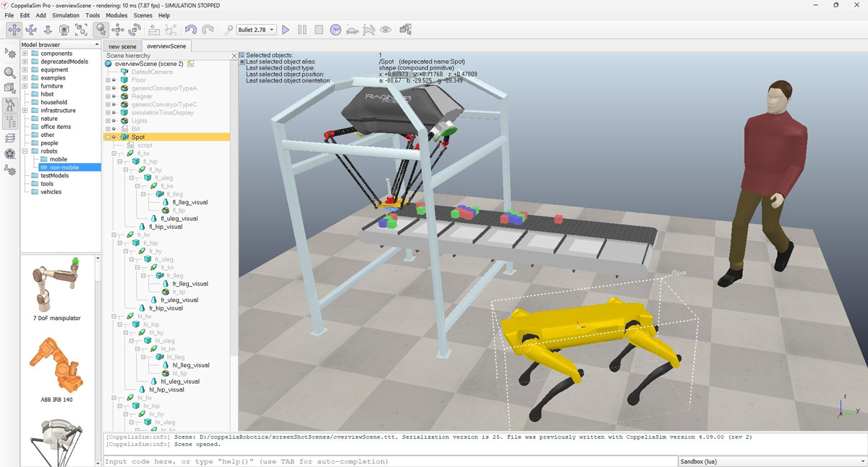
Task: Click the Lua command input field
Action: pyautogui.click(x=390, y=461)
